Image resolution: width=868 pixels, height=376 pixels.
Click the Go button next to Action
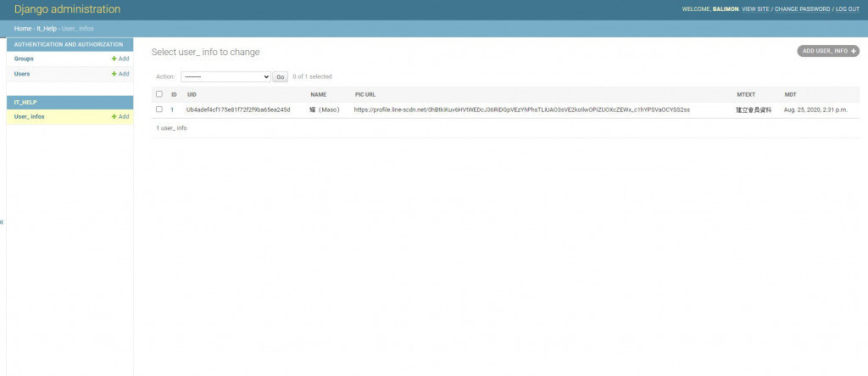[x=280, y=77]
